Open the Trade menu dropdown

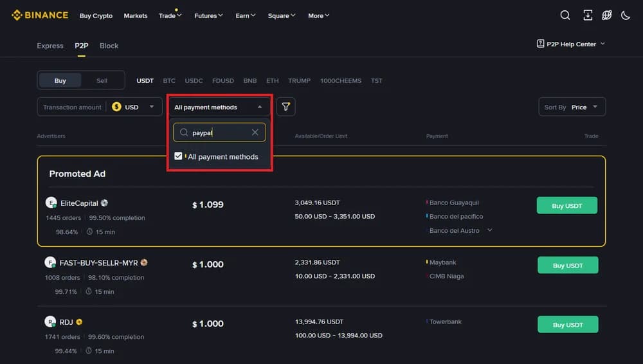[x=170, y=15]
